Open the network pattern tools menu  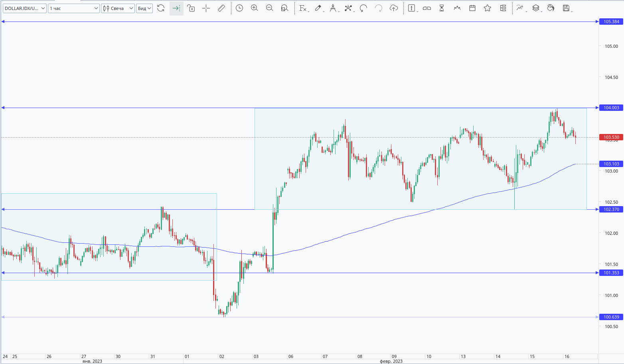348,8
